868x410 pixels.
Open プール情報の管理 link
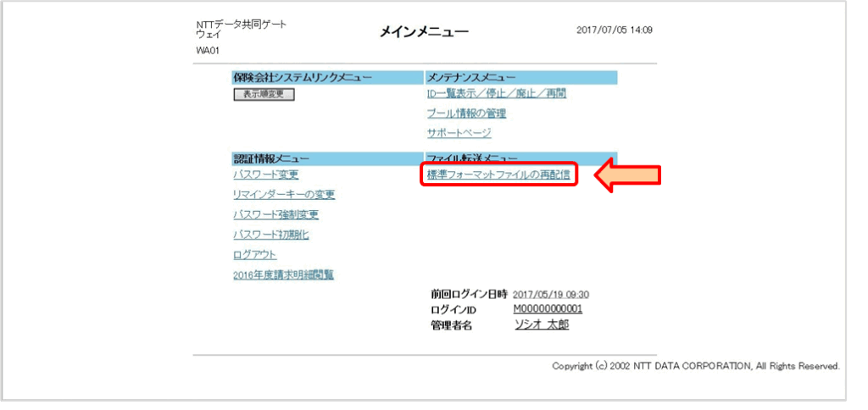(467, 114)
